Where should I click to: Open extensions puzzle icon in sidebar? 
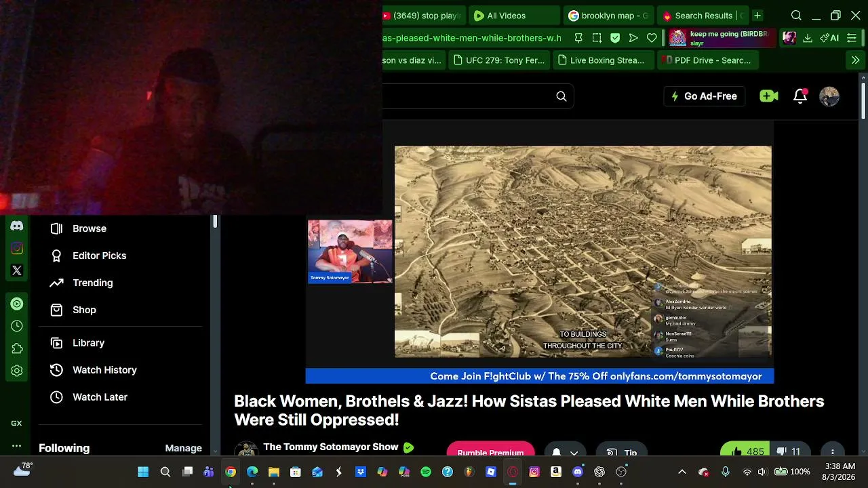(17, 348)
